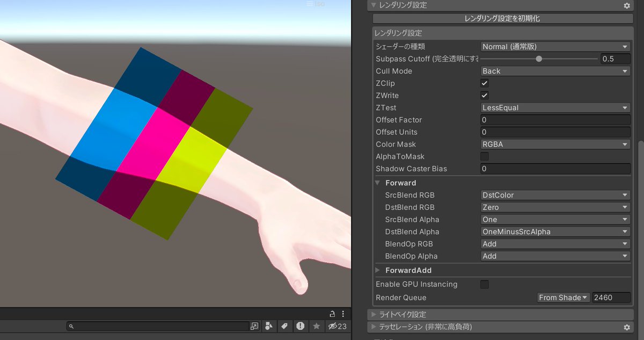Click the tessellation section gear icon
The width and height of the screenshot is (644, 340).
point(626,327)
